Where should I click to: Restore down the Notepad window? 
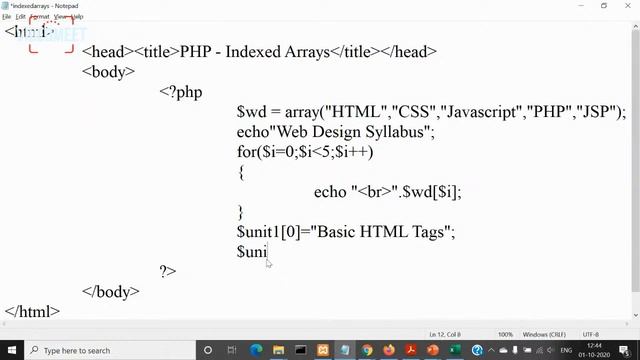coord(604,6)
